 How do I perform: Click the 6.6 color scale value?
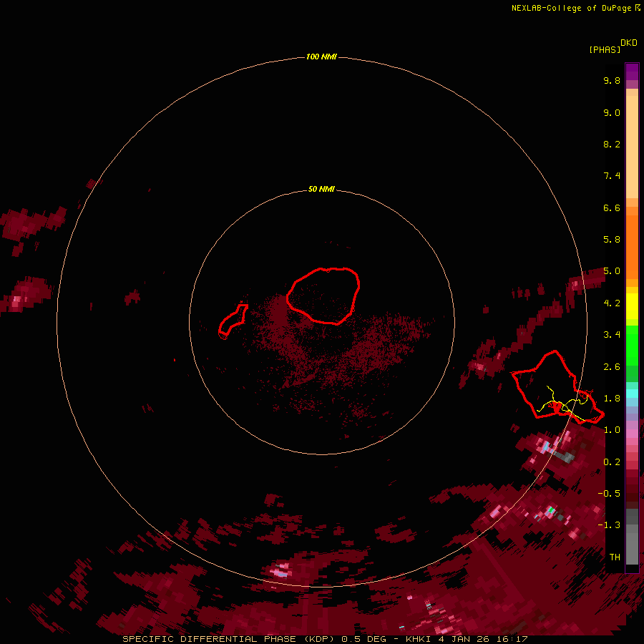tap(612, 208)
